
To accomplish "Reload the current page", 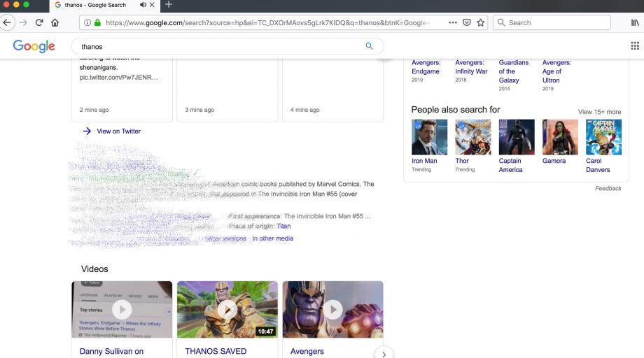I will pyautogui.click(x=39, y=22).
